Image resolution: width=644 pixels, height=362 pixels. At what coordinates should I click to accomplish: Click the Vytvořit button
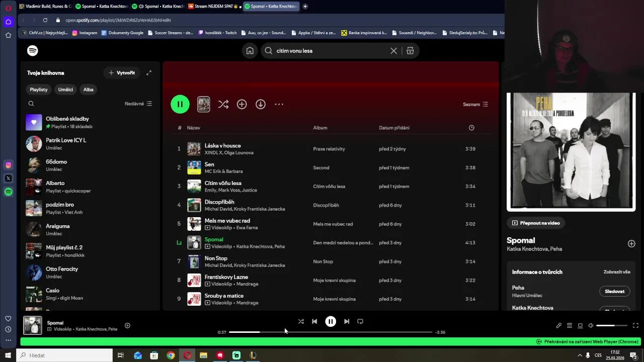[122, 73]
